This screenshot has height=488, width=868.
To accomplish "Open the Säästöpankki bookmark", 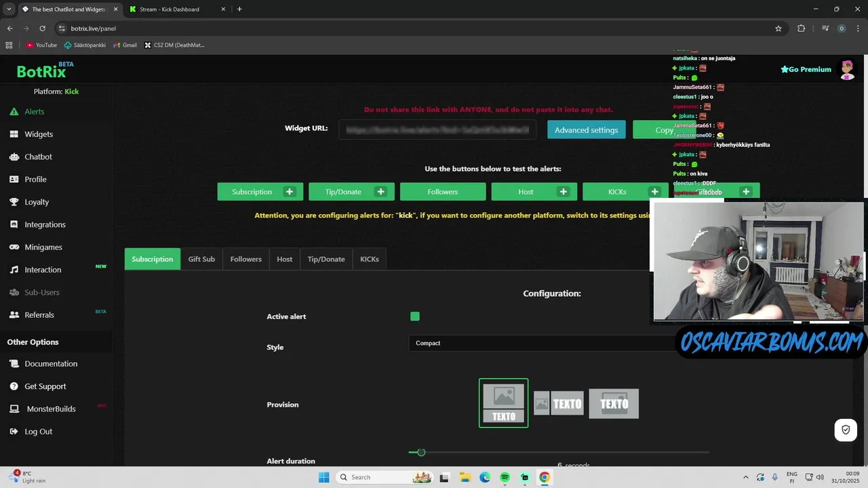I will click(85, 45).
